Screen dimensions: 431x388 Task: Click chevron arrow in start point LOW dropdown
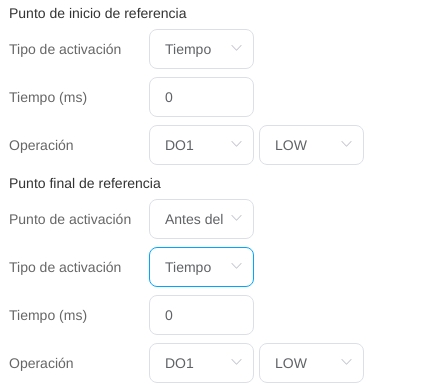(346, 144)
